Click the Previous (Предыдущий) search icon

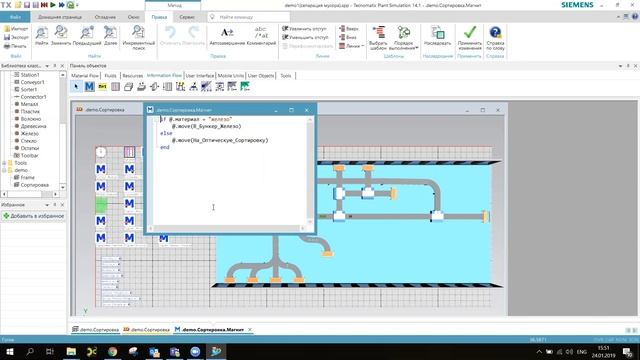coord(87,32)
